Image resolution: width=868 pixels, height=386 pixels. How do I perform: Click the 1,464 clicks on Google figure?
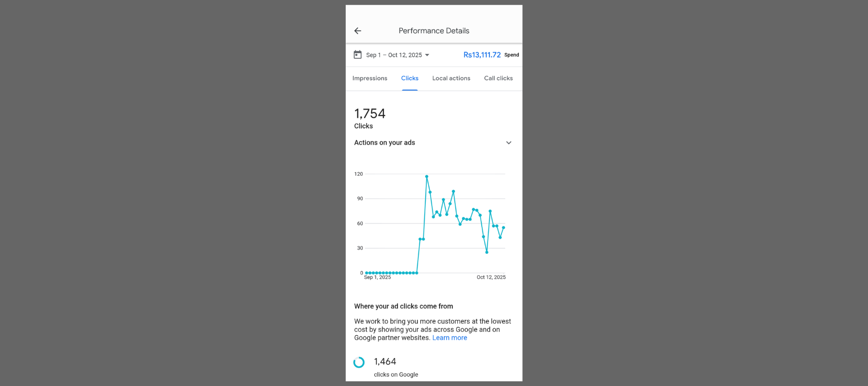385,362
